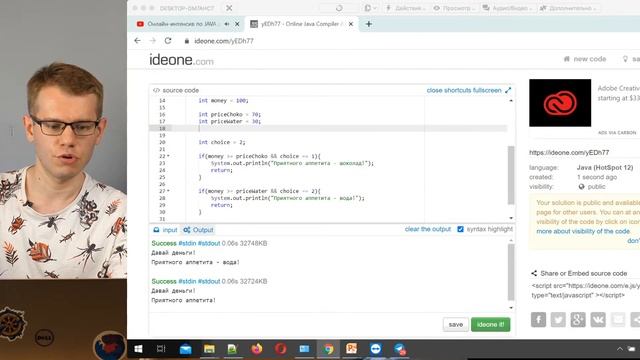Open Task View in the taskbar

[161, 349]
